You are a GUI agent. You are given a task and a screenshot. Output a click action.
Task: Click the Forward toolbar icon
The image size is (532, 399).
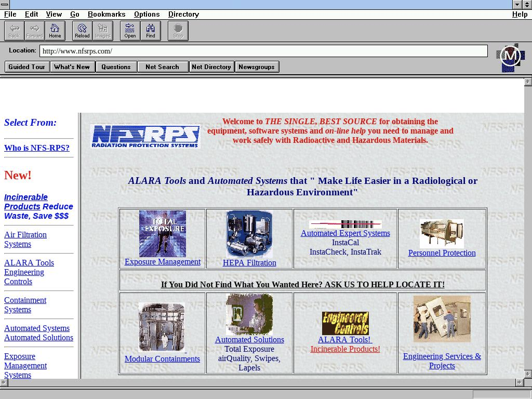34,31
